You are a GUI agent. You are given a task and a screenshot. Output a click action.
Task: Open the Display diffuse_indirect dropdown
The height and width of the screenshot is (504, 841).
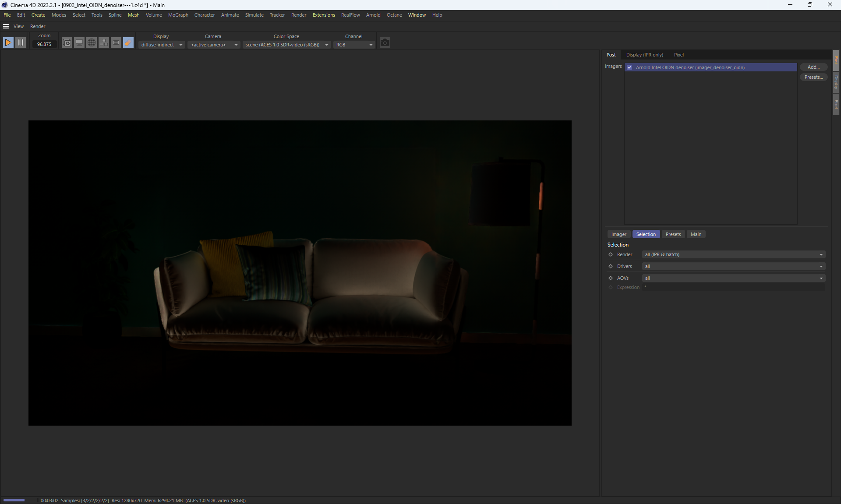click(x=162, y=45)
